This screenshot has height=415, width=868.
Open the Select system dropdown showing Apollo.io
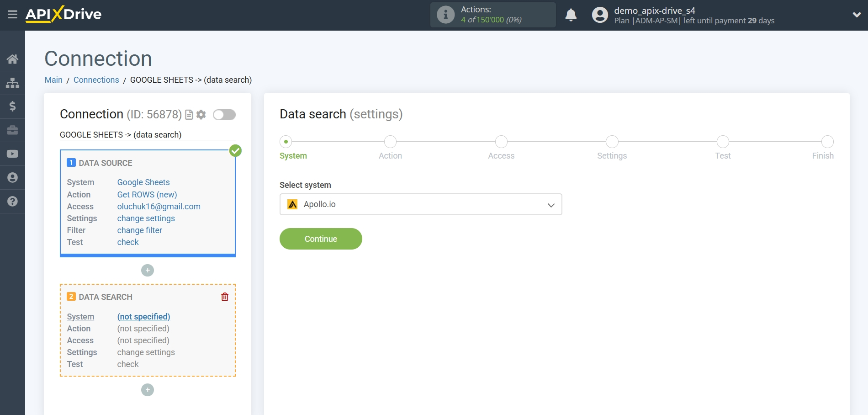click(420, 204)
